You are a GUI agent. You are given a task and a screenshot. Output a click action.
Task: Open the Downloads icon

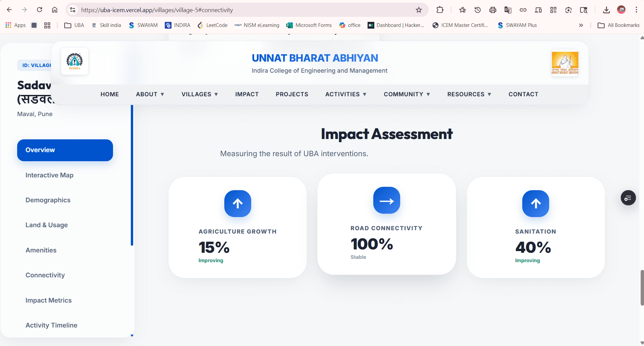tap(606, 10)
